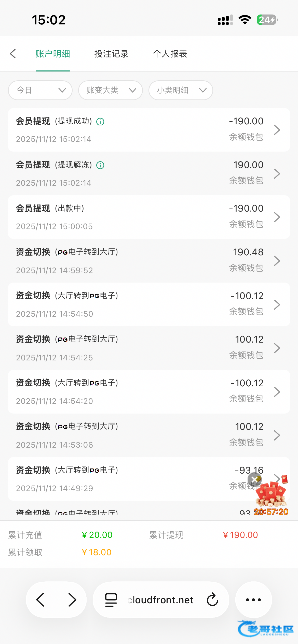Screen dimensions: 298x644
Task: Switch to the 个人报表 tab
Action: click(170, 54)
